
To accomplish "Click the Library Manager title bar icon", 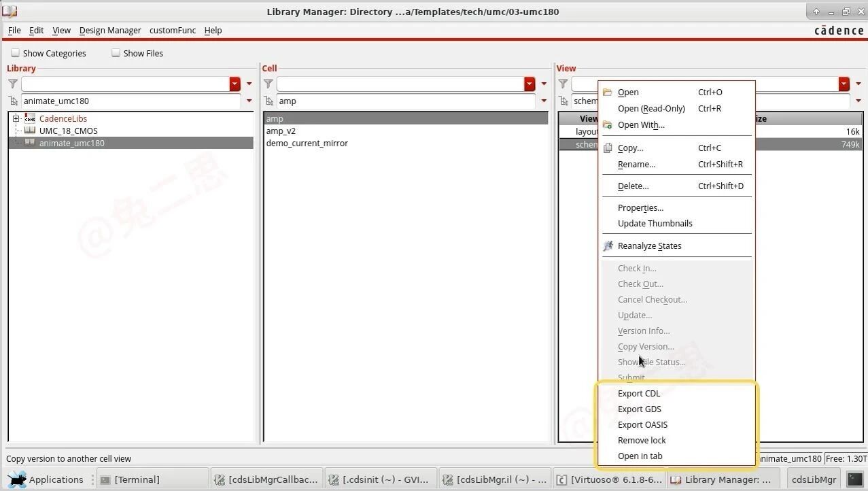I will [10, 11].
